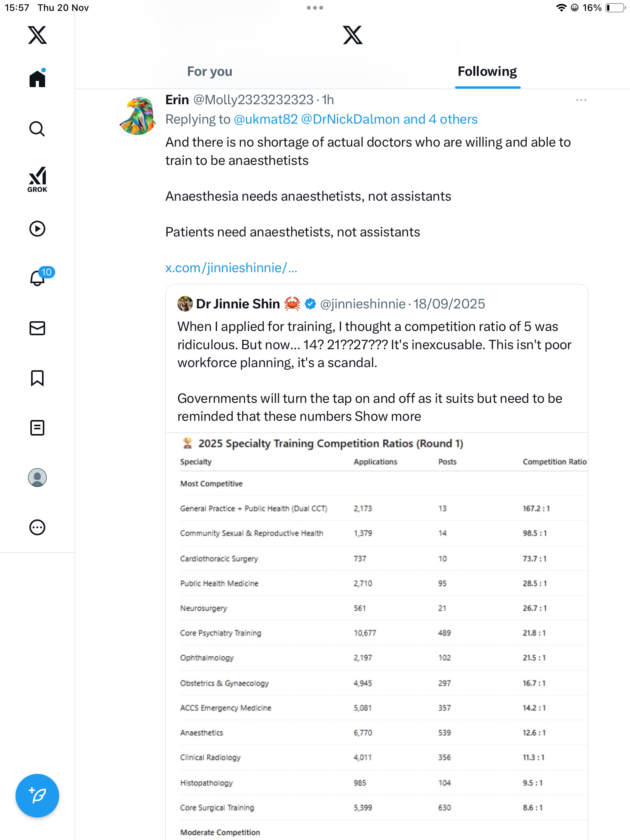Open Erin's colorful eagle profile picture

coord(137,115)
